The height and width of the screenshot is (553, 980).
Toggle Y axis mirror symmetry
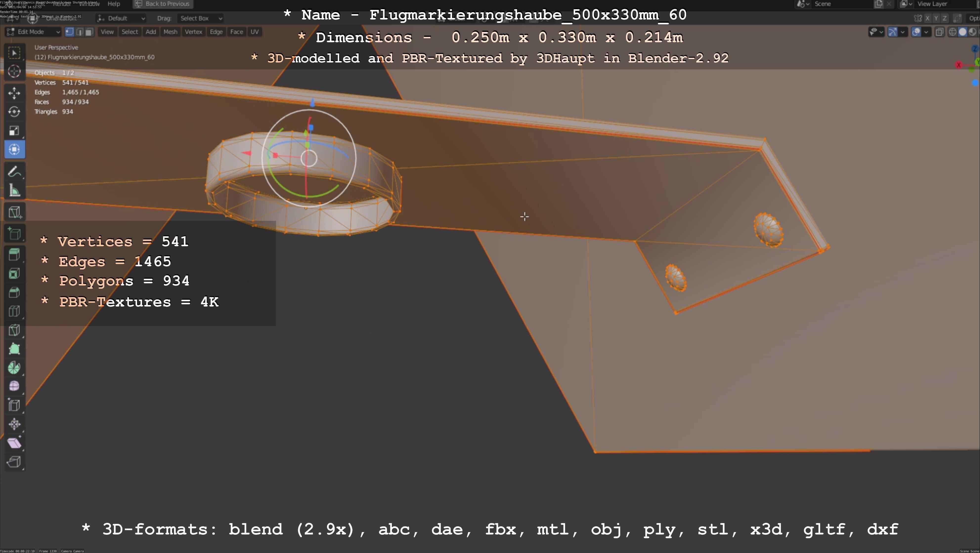click(936, 18)
